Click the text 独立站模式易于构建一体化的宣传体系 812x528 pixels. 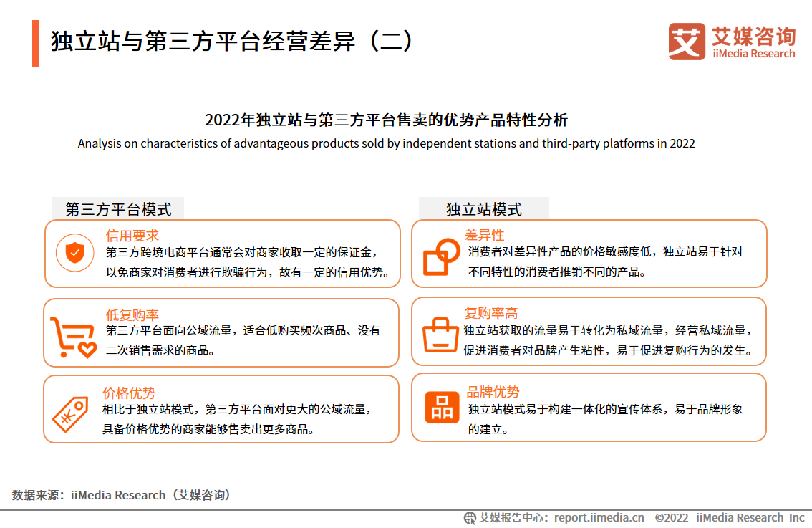coord(566,409)
